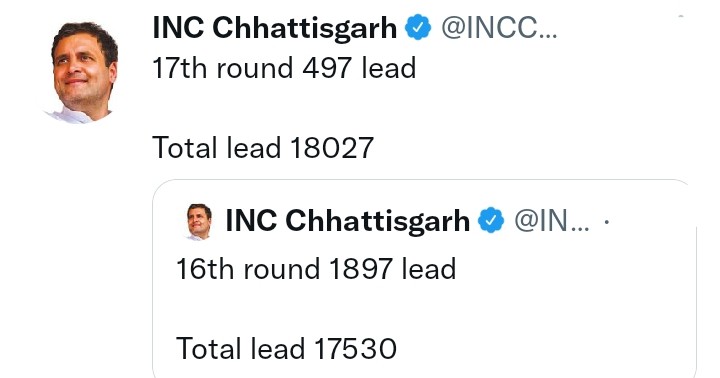Click the blank line between main tweet texts
Image resolution: width=720 pixels, height=378 pixels.
pyautogui.click(x=285, y=108)
